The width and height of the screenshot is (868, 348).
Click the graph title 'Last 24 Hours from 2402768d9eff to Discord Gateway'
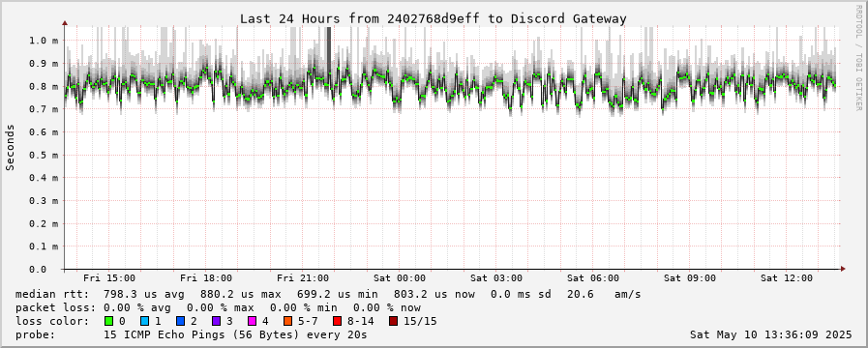pyautogui.click(x=433, y=18)
